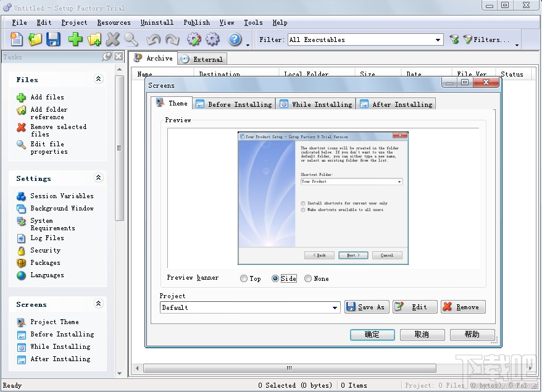This screenshot has height=392, width=542.
Task: Click the Edit theme button
Action: [x=415, y=307]
